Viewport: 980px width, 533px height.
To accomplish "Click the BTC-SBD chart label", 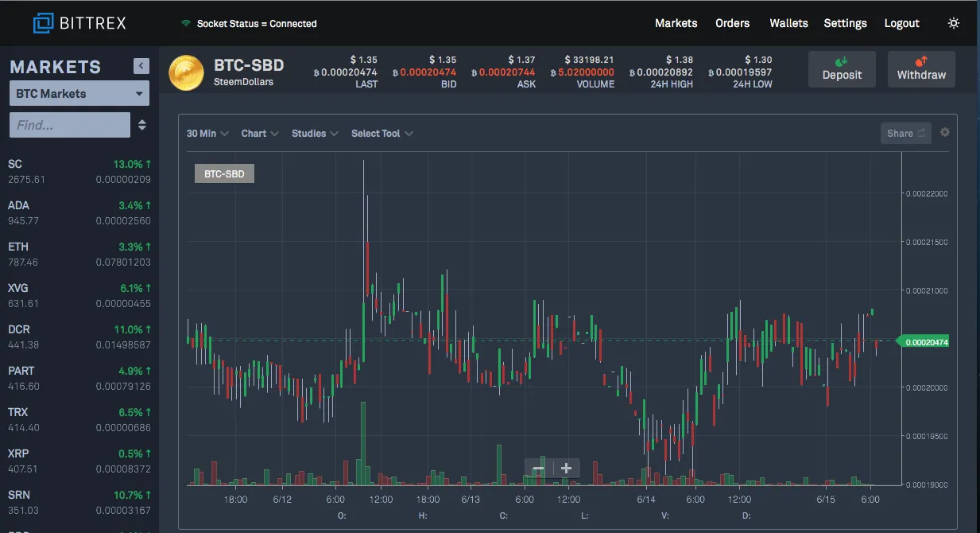I will (x=224, y=173).
